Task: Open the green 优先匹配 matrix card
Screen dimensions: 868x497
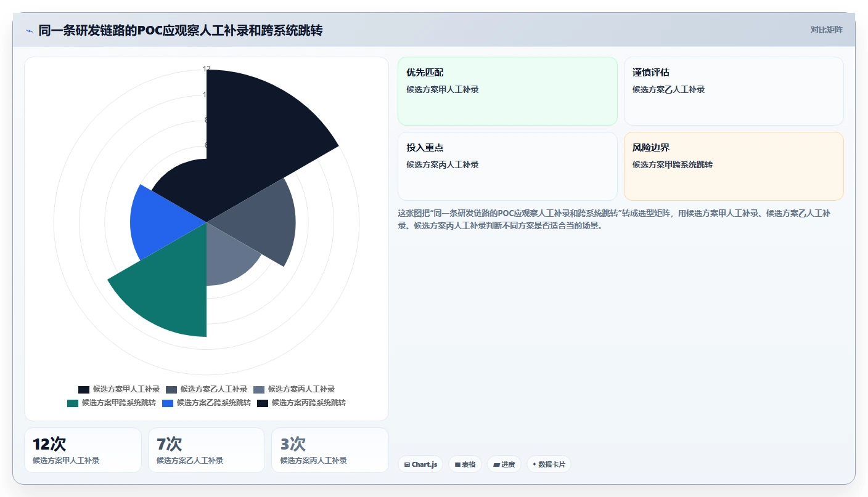Action: click(507, 91)
